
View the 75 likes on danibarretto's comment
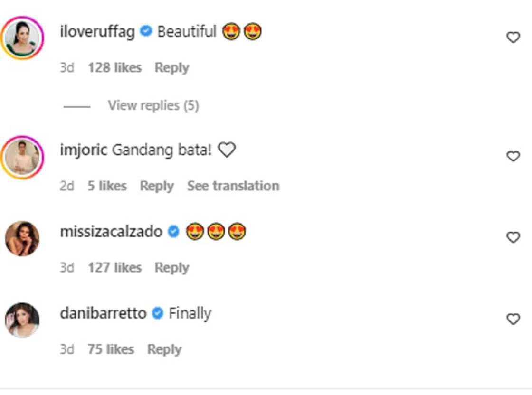111,349
